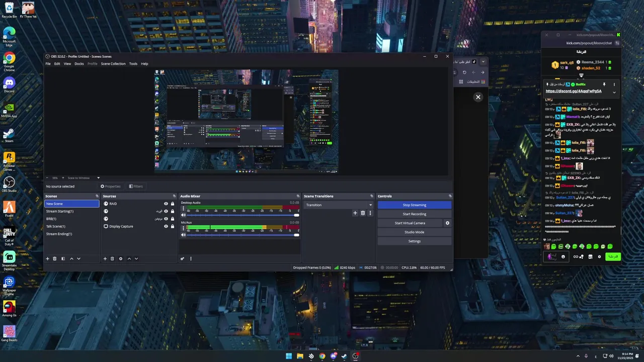
Task: Adjust Desktop Audio volume slider
Action: point(243,215)
